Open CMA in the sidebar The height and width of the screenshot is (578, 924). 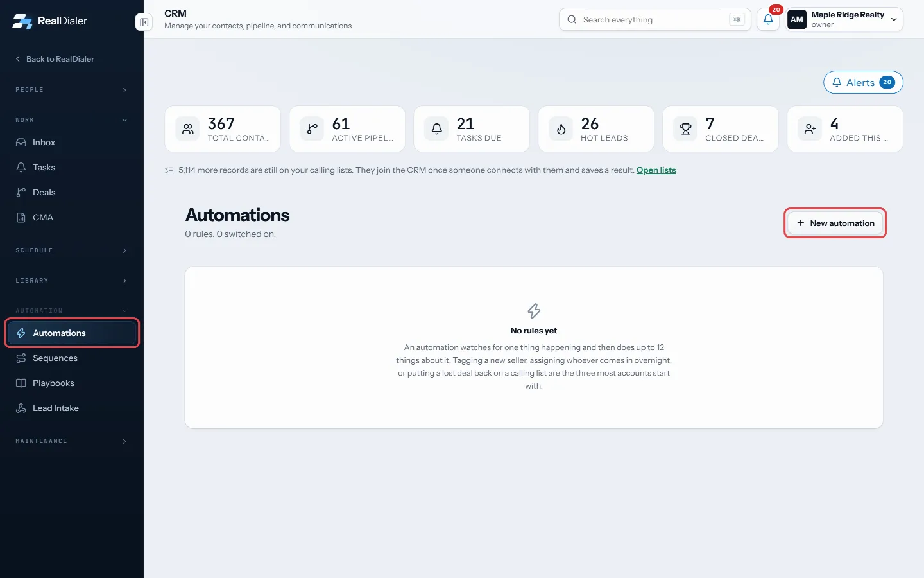72,218
